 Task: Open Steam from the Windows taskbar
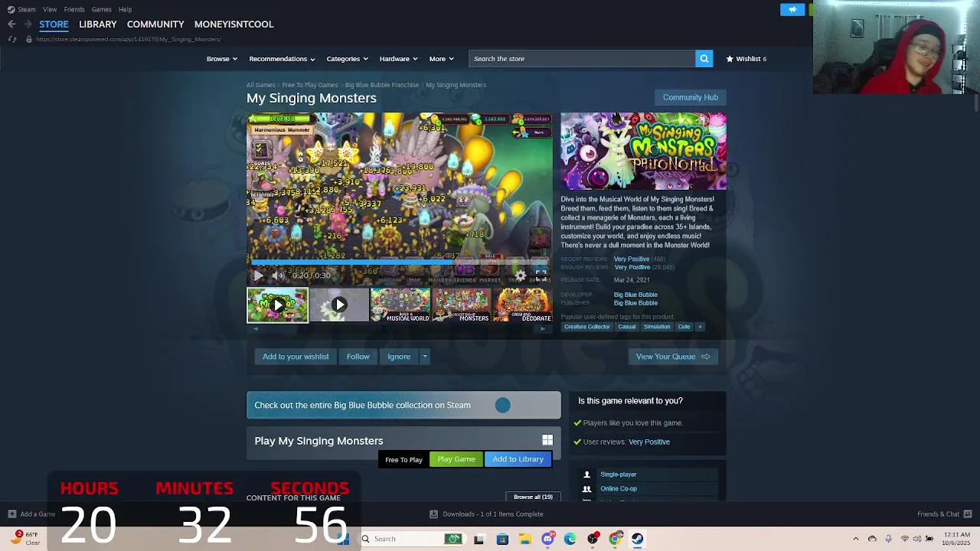tap(637, 539)
